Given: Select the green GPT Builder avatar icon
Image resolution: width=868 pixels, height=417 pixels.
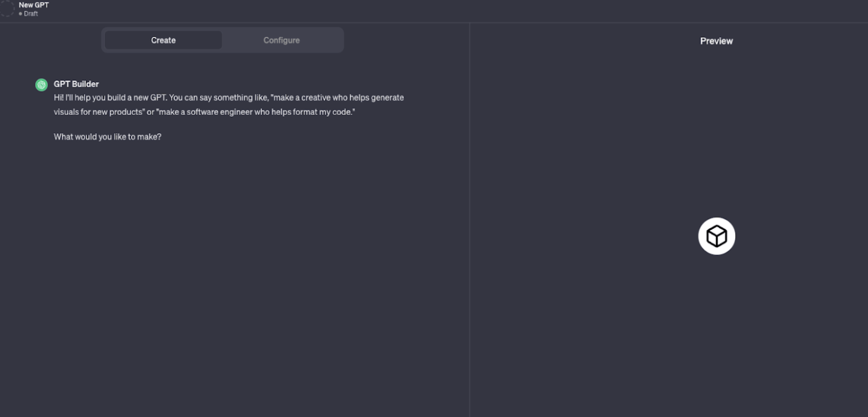Looking at the screenshot, I should click(x=42, y=83).
